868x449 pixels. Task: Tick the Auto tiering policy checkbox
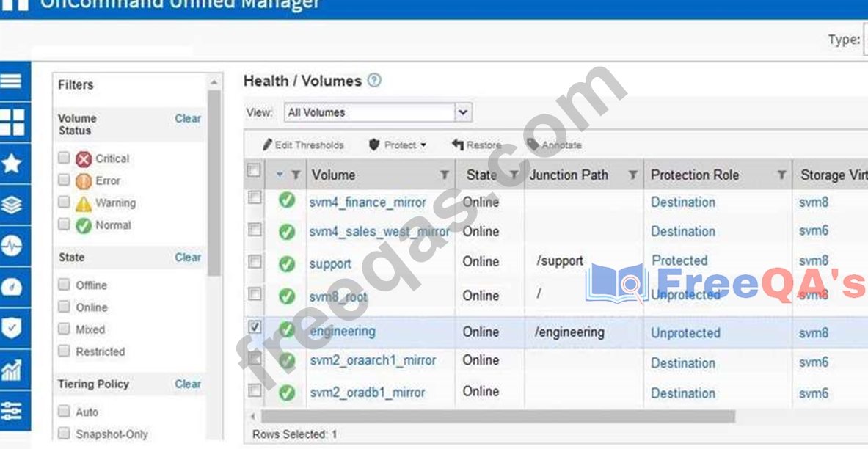pyautogui.click(x=65, y=412)
